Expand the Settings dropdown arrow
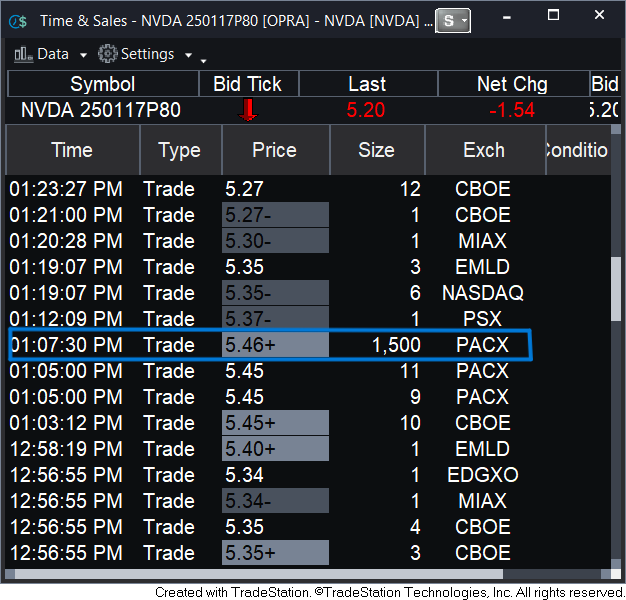The height and width of the screenshot is (600, 626). [188, 55]
